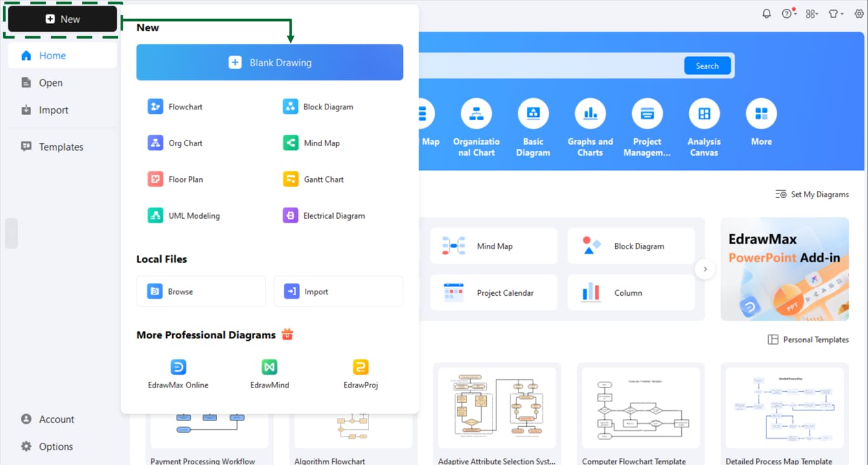
Task: Open the Block Diagram quick-start card
Action: click(631, 246)
